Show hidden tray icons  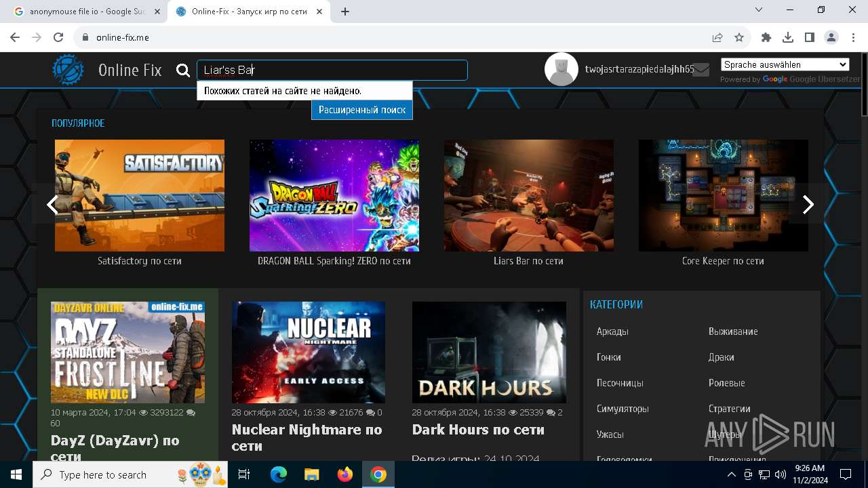[732, 474]
